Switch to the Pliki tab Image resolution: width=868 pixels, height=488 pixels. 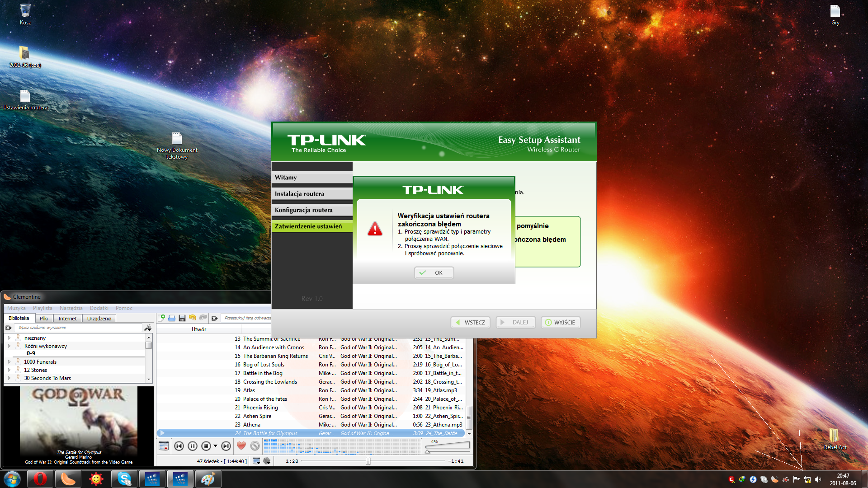44,319
